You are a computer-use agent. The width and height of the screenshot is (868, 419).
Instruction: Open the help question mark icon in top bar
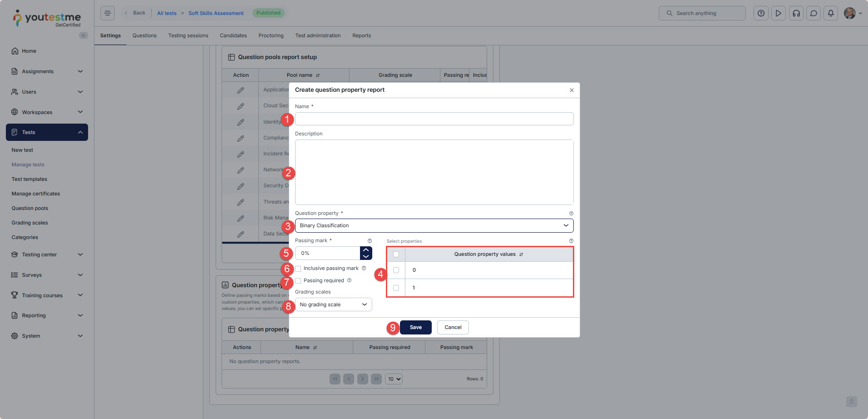tap(761, 13)
